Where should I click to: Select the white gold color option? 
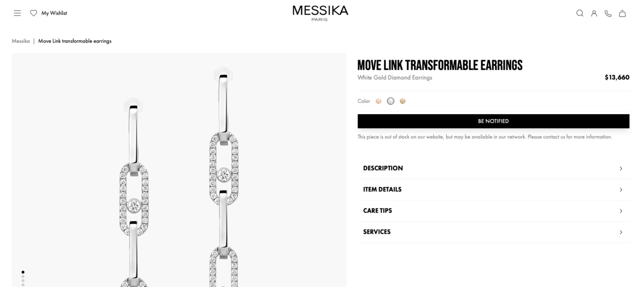390,101
